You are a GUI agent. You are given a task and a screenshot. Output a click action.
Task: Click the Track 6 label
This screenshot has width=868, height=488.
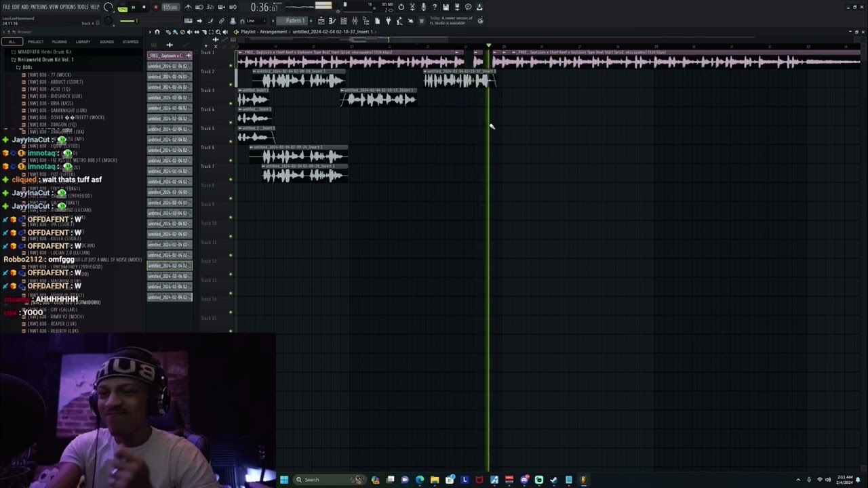(208, 147)
